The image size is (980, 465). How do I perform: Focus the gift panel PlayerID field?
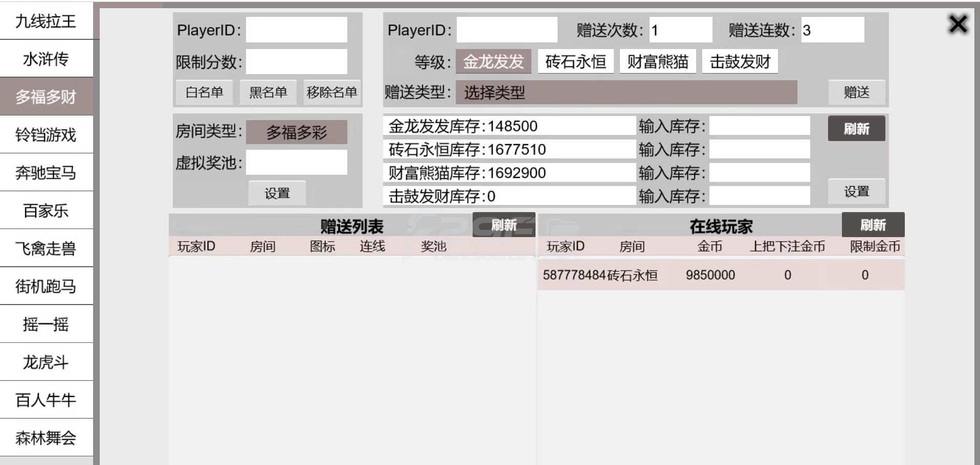click(x=507, y=30)
